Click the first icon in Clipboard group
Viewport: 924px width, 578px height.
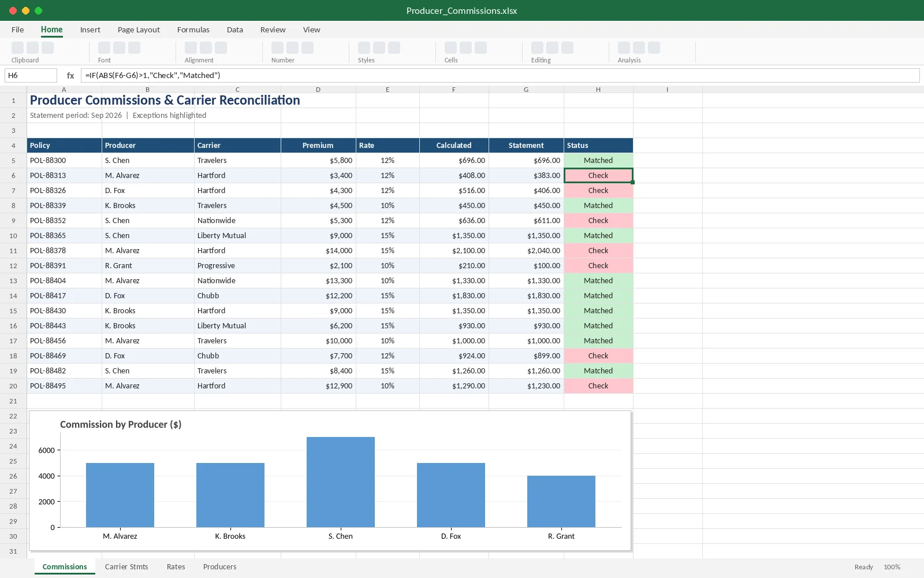(x=18, y=48)
